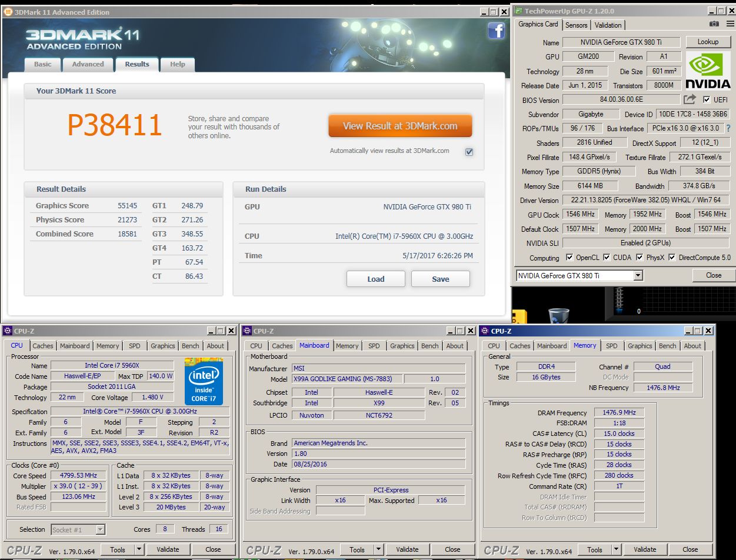736x560 pixels.
Task: Open the Validation tab in GPU-Z
Action: 608,25
